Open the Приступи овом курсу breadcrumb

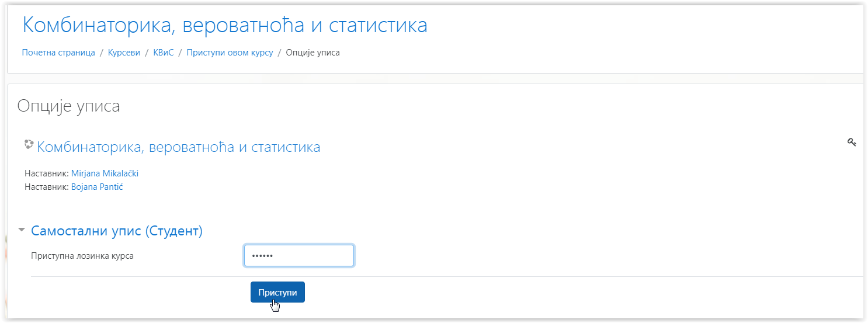230,53
